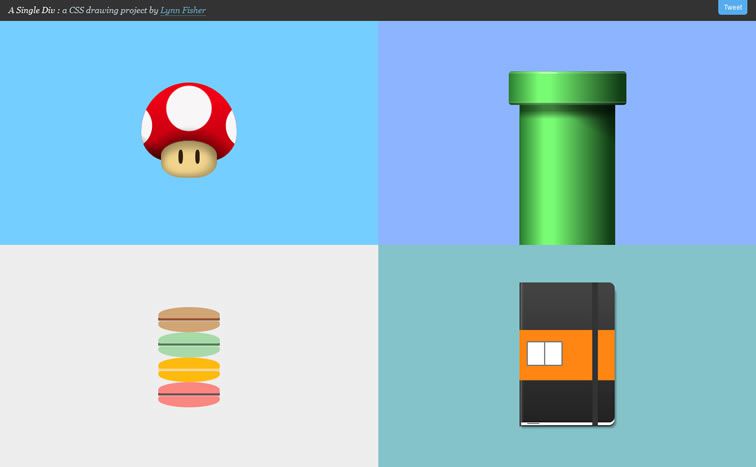Select the green macaron in the stack

click(x=189, y=345)
